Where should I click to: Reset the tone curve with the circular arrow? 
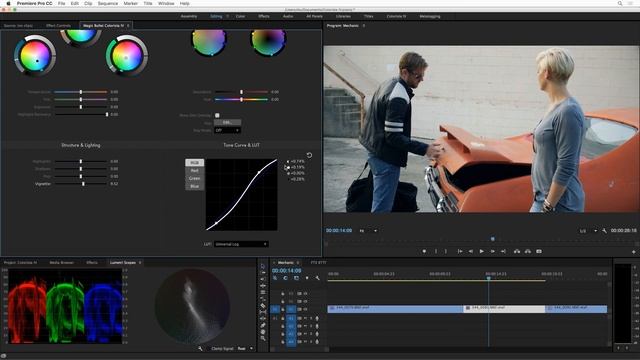pyautogui.click(x=309, y=155)
